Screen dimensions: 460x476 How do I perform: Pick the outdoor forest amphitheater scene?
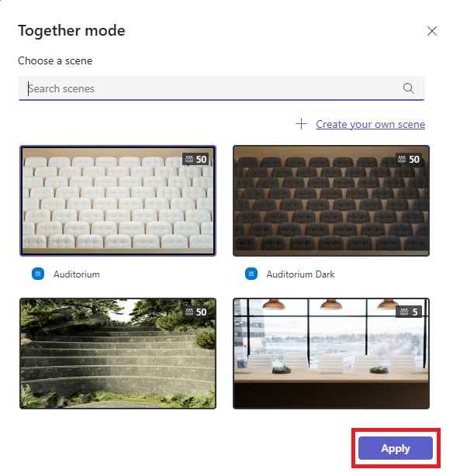coord(118,354)
